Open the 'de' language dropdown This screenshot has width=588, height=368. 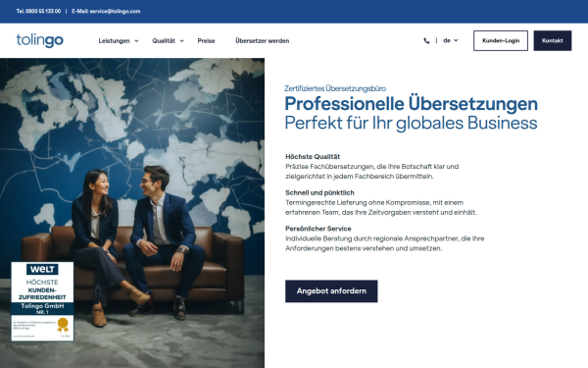pos(451,40)
